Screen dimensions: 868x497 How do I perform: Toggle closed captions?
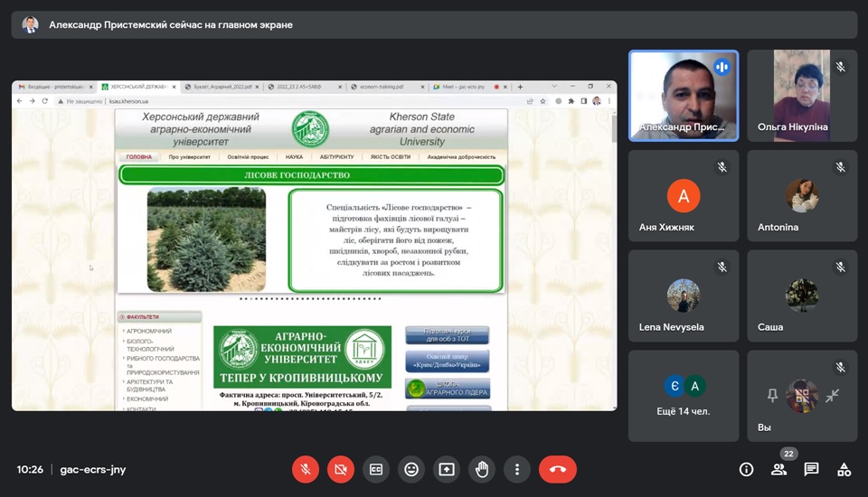[x=376, y=469]
